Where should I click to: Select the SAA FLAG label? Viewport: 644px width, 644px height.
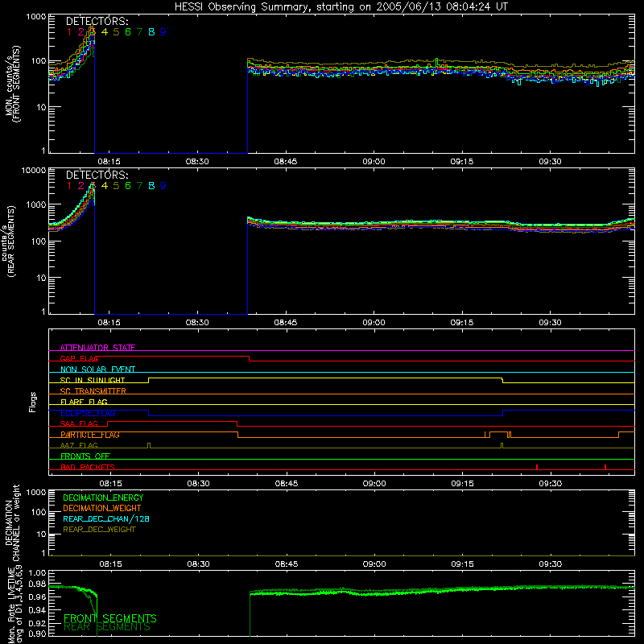pyautogui.click(x=79, y=423)
